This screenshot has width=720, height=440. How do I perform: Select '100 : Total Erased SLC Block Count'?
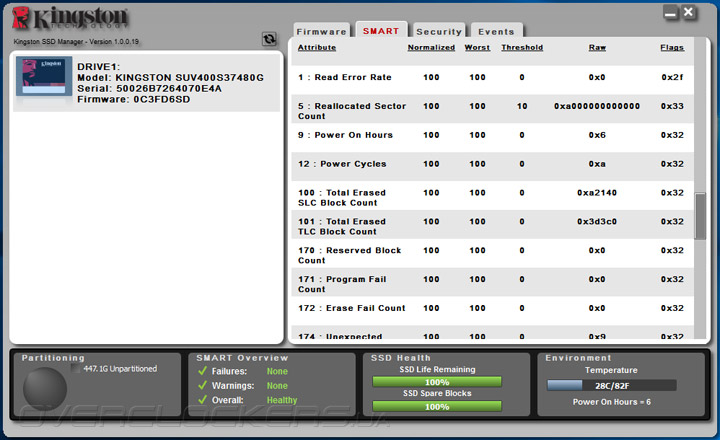(x=342, y=197)
